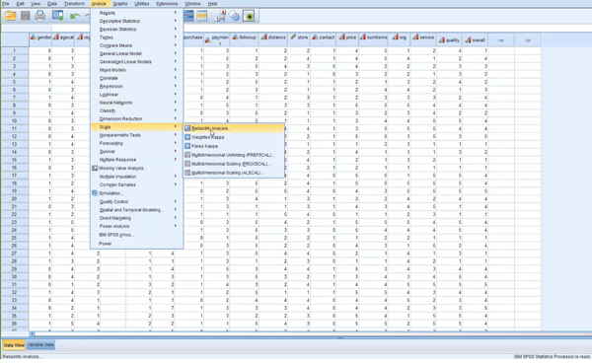Image resolution: width=592 pixels, height=364 pixels.
Task: Select the numitems column header
Action: coord(373,39)
